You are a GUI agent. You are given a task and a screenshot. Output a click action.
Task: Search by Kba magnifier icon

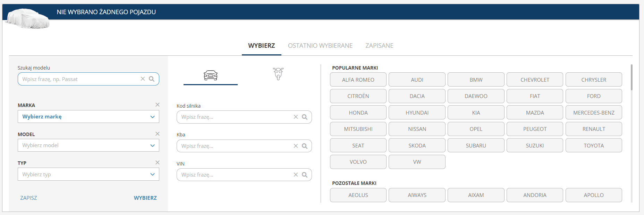pyautogui.click(x=305, y=146)
